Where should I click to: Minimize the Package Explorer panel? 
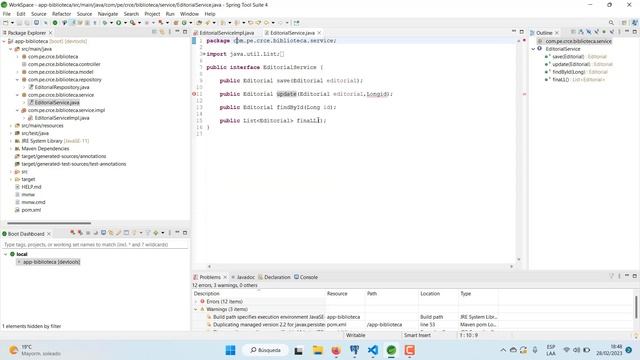tap(177, 32)
